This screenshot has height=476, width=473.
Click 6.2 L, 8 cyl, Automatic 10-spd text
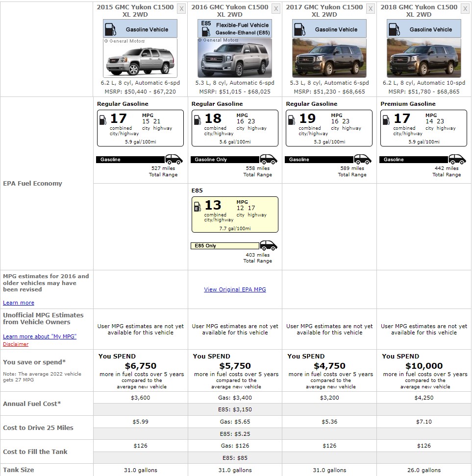click(424, 83)
